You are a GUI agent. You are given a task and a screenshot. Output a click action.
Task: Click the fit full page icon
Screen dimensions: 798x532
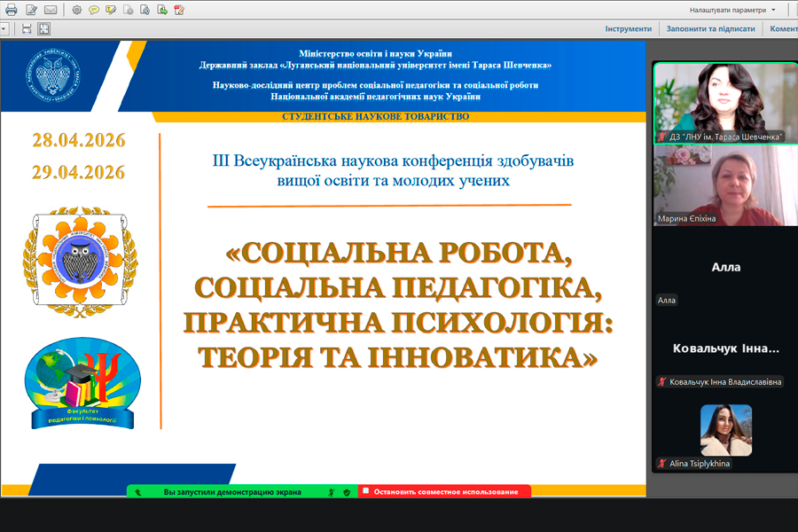(x=44, y=28)
